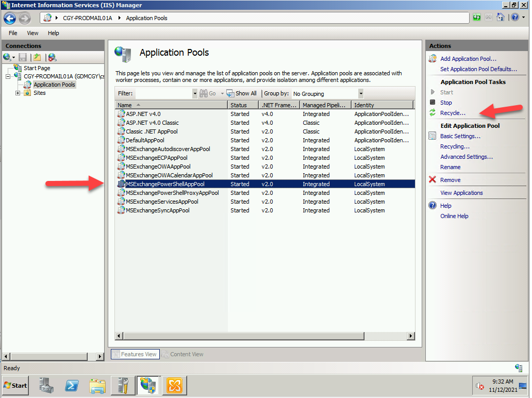
Task: Select Classic .NET AppPool row
Action: click(x=265, y=131)
